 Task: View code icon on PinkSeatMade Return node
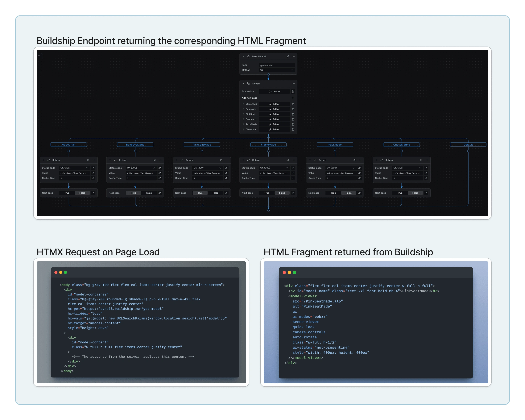coord(221,160)
